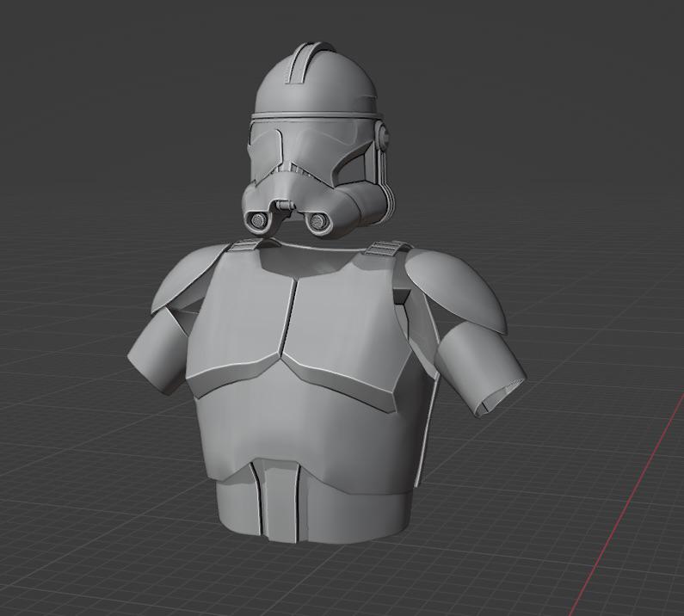
Task: Select the hollow open-ended upper arm cylinder
Action: (x=482, y=371)
